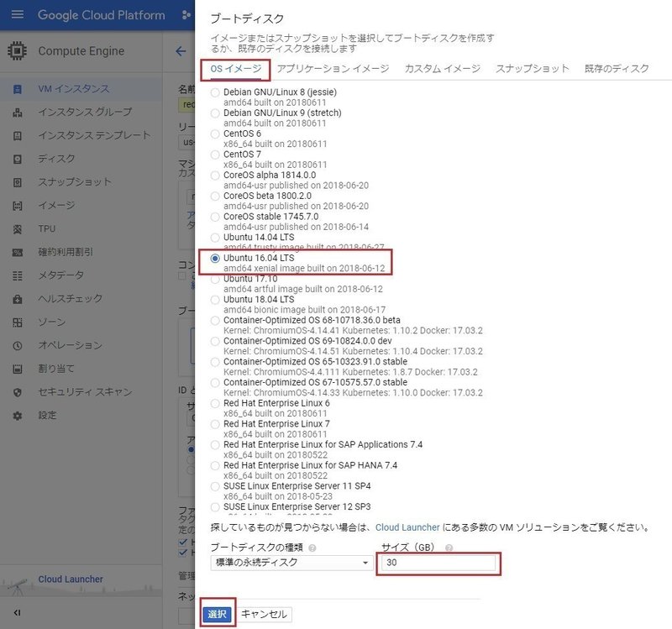Click the セキュリティ スキャン shield icon
The width and height of the screenshot is (672, 629).
pos(18,392)
